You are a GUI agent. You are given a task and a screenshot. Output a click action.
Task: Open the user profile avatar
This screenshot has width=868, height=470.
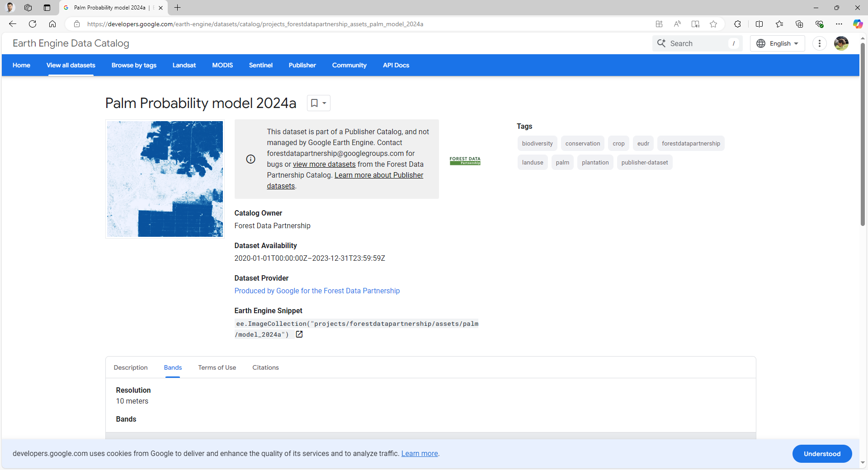[x=841, y=43]
